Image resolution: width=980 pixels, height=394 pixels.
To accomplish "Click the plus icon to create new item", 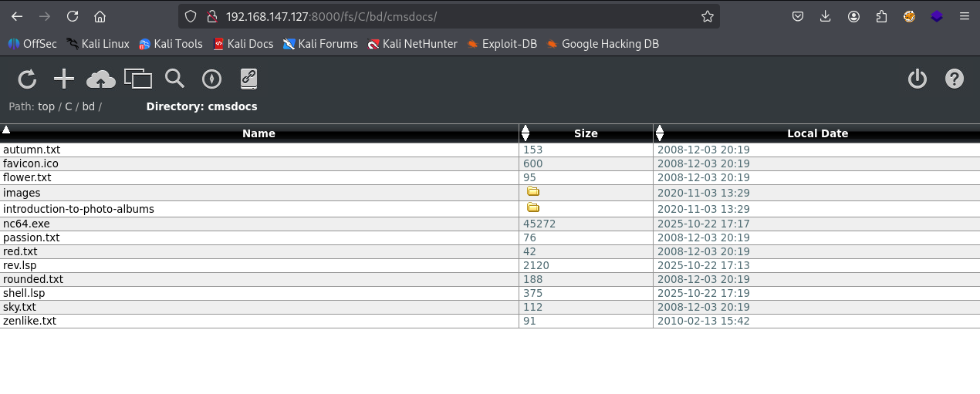I will pyautogui.click(x=64, y=79).
